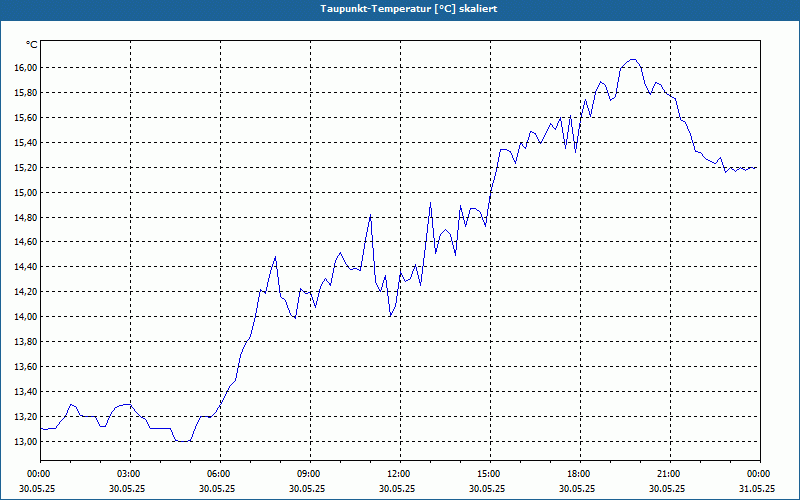Click the "13,40" y-axis value
The width and height of the screenshot is (800, 500).
[25, 392]
